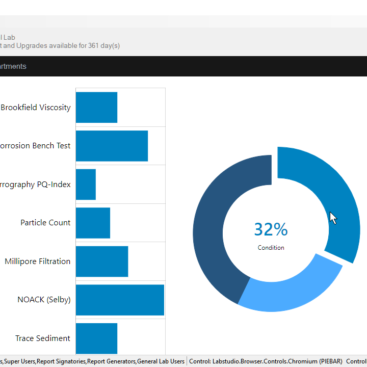
Task: Click the Particle Count label
Action: coord(45,223)
